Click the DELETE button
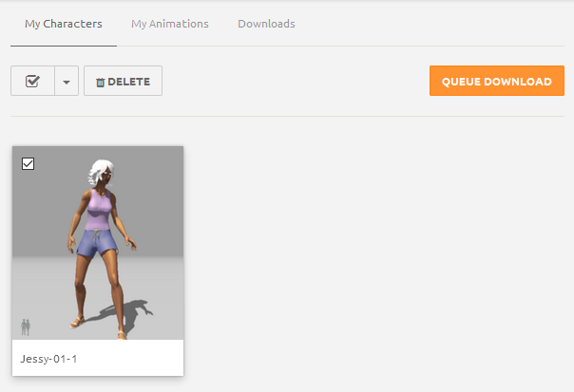The image size is (574, 392). (123, 81)
